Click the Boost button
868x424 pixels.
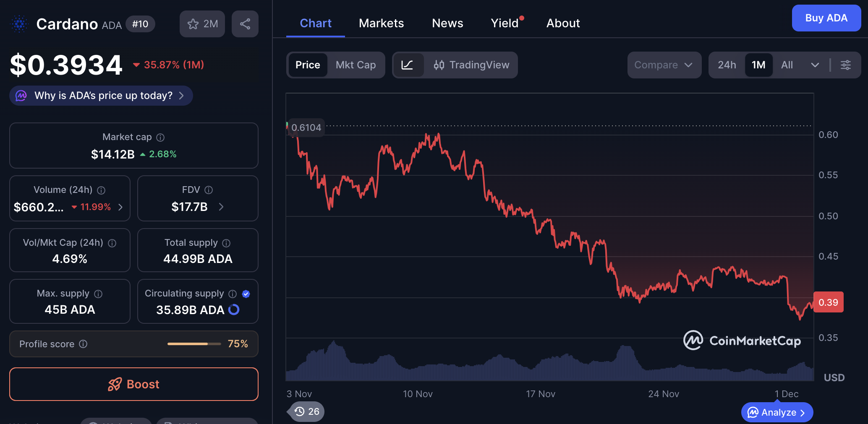click(133, 384)
